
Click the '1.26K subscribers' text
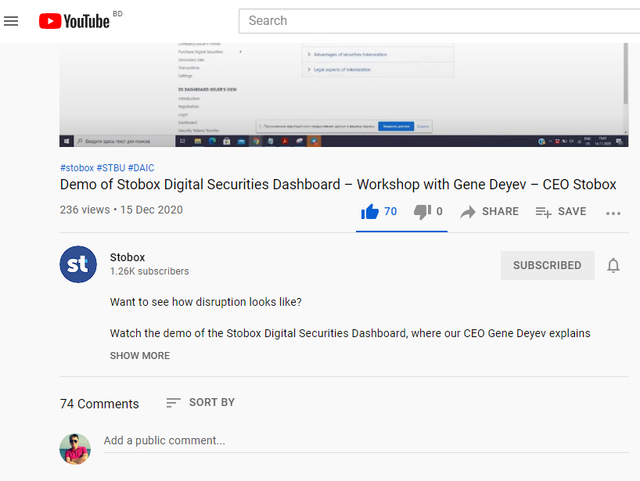[149, 272]
